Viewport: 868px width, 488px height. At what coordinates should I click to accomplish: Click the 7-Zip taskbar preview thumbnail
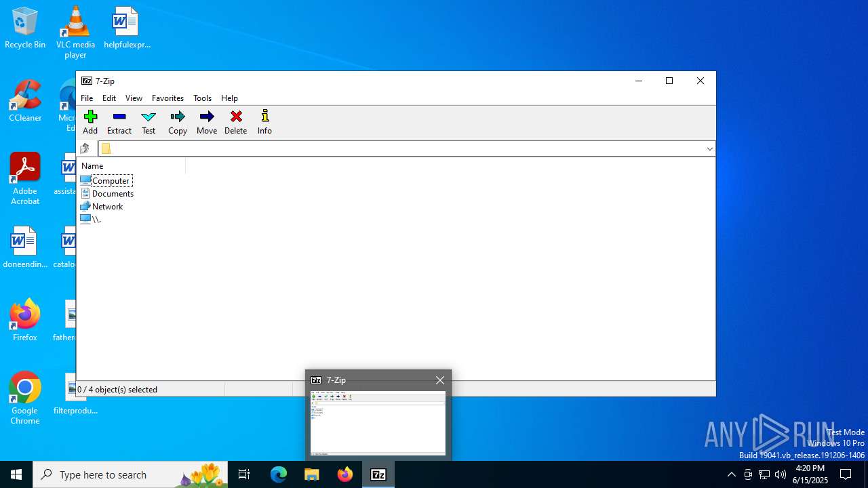click(x=378, y=424)
